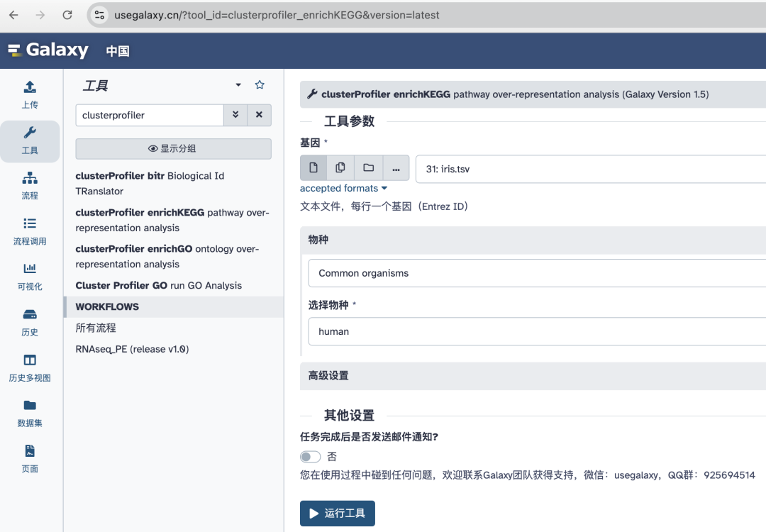The image size is (766, 532).
Task: Open the Common organisms dropdown
Action: [537, 273]
